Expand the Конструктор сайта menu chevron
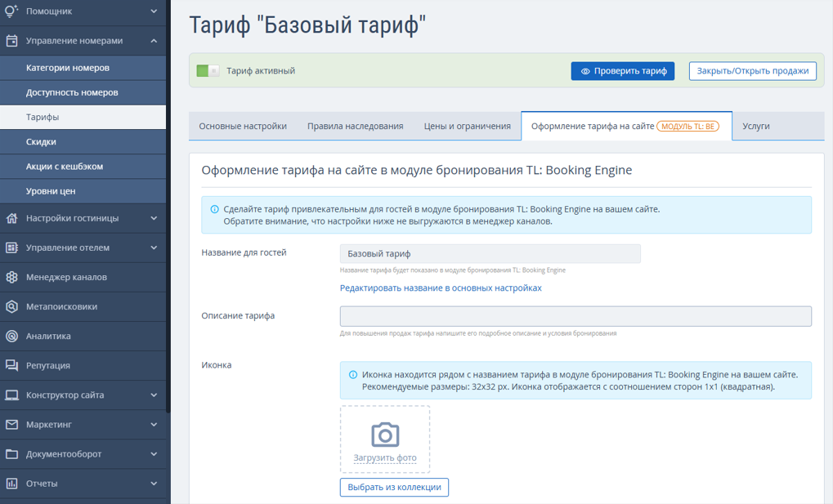Image resolution: width=833 pixels, height=504 pixels. tap(154, 395)
